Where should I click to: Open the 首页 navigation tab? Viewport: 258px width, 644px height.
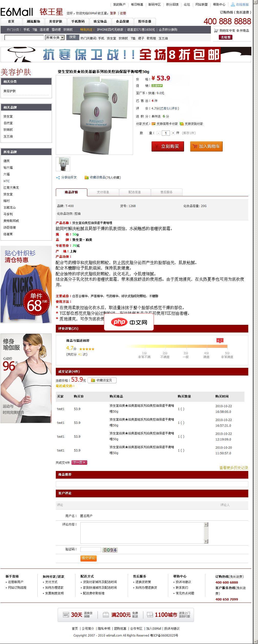(x=11, y=22)
